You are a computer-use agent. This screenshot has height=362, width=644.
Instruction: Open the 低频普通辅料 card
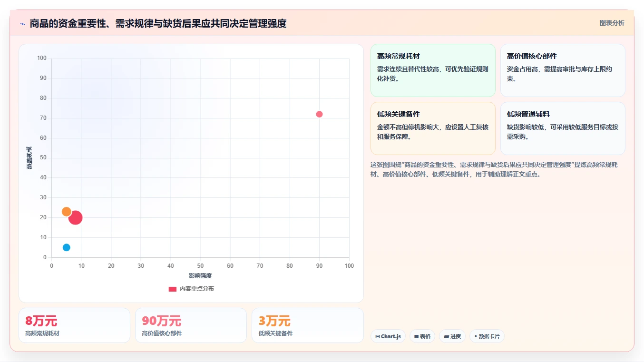pyautogui.click(x=563, y=128)
